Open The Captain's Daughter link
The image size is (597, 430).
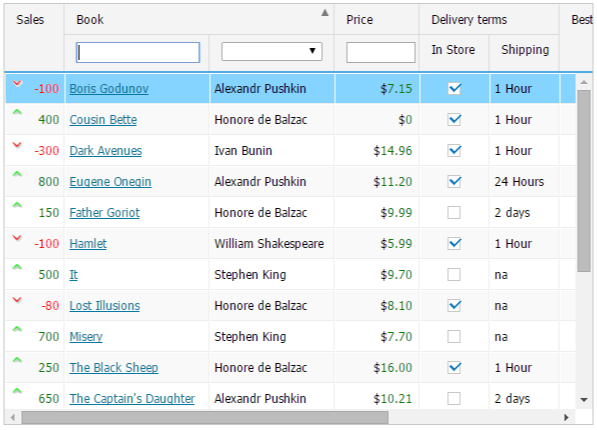coord(132,399)
